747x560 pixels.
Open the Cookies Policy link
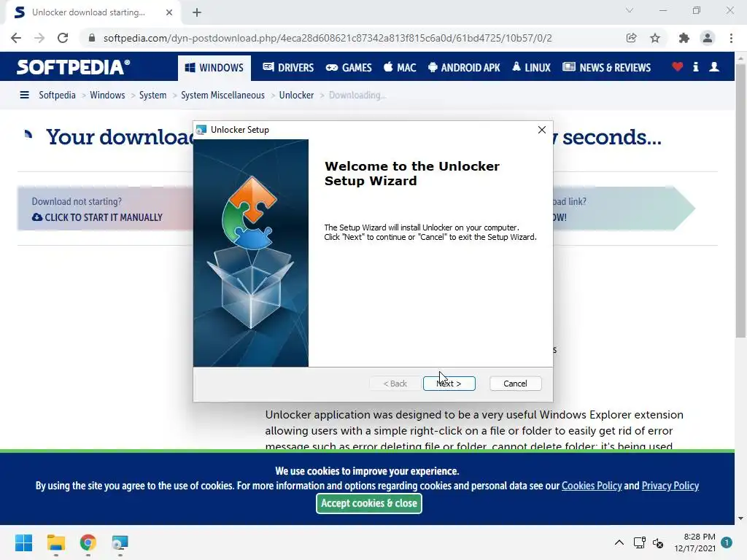tap(591, 486)
